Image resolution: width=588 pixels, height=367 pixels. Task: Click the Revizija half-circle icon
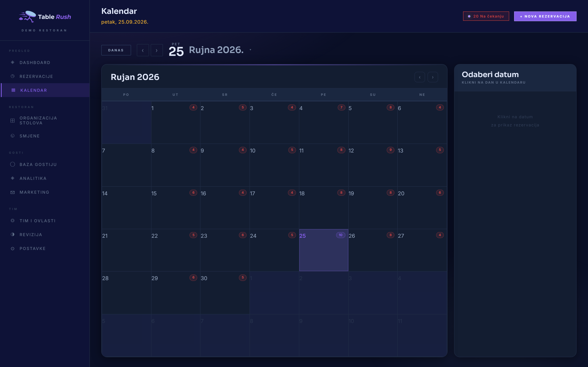pyautogui.click(x=13, y=234)
